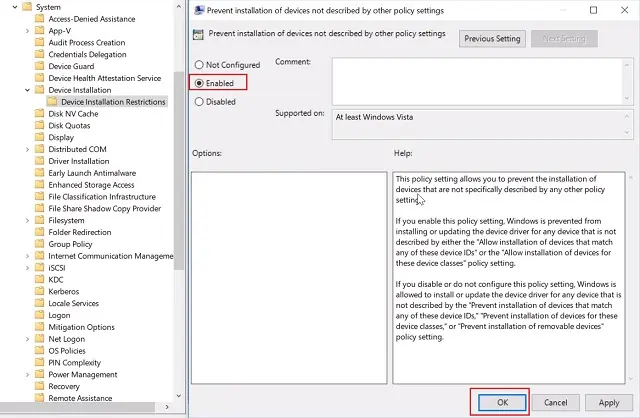This screenshot has width=640, height=418.
Task: Expand the Filesystem tree node
Action: click(x=27, y=220)
